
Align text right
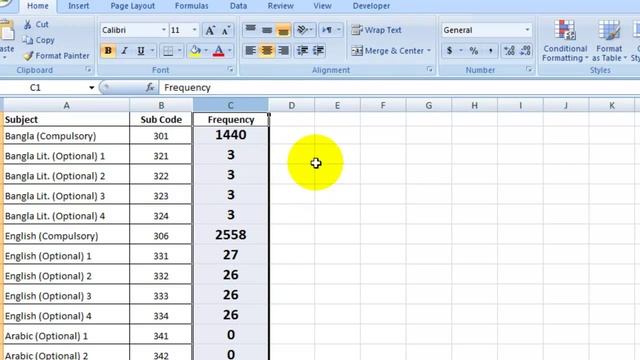point(283,51)
